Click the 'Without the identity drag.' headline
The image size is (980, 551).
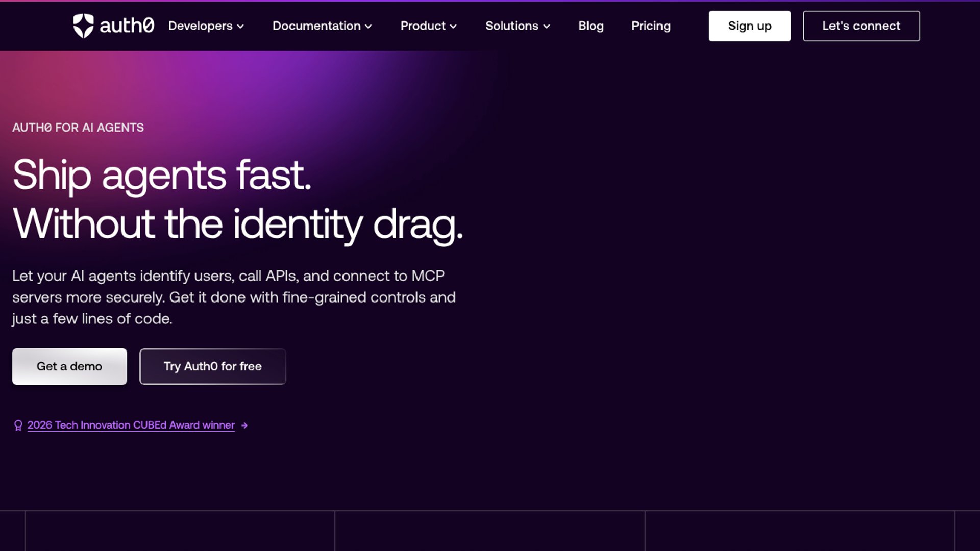pos(238,224)
